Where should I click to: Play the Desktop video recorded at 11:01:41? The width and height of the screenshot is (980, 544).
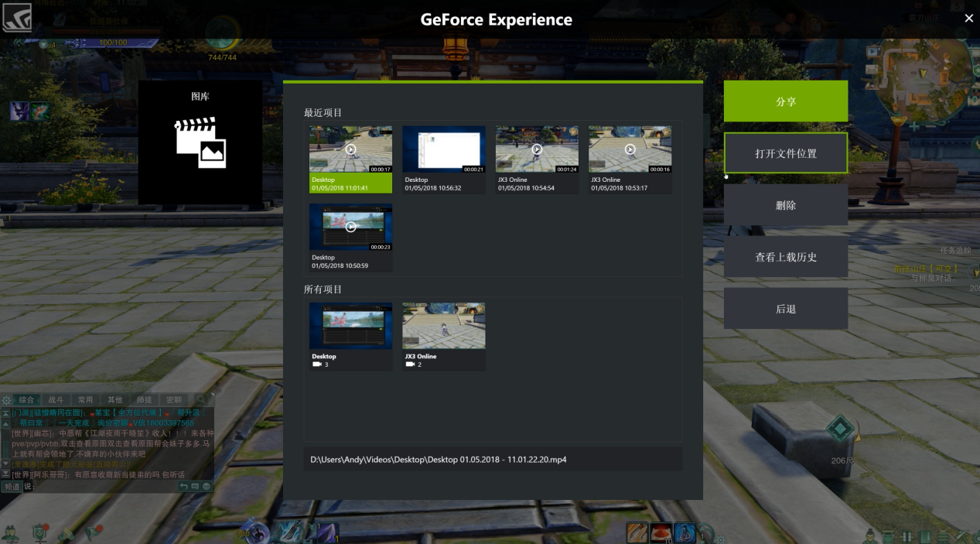click(x=350, y=149)
